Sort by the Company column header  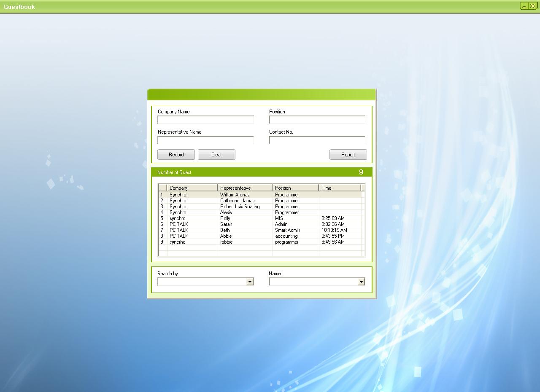click(192, 188)
